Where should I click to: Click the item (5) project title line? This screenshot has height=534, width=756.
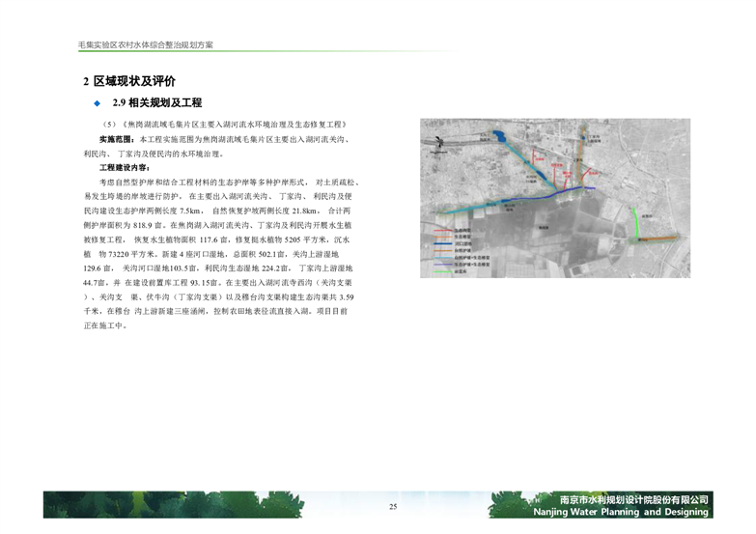222,126
